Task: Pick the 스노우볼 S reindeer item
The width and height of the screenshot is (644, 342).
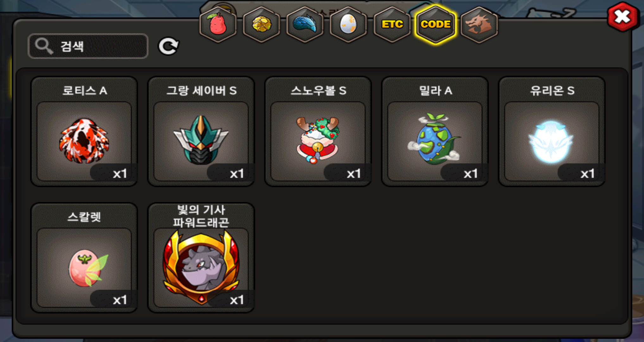Action: click(x=318, y=131)
